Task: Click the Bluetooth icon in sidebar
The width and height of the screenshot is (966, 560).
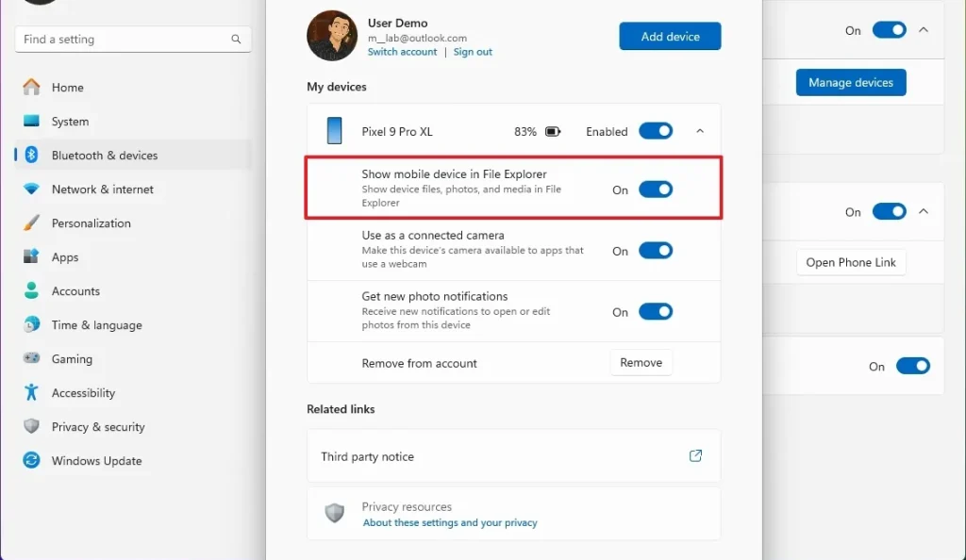Action: coord(31,155)
